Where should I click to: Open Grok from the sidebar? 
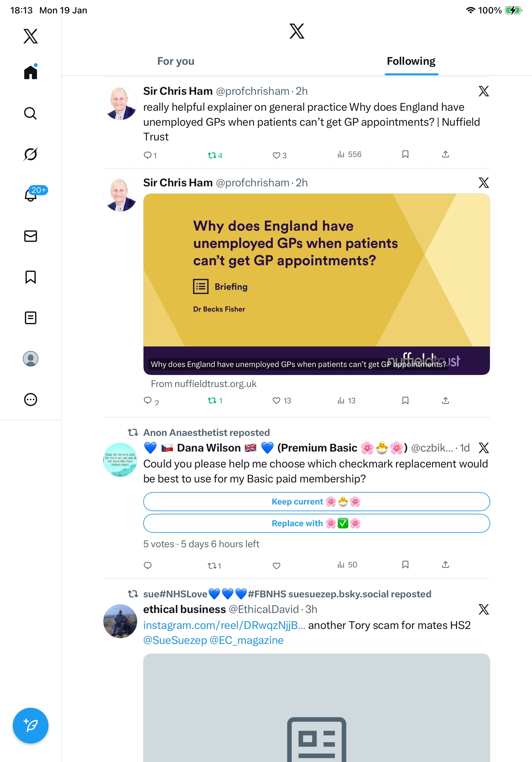(x=31, y=154)
